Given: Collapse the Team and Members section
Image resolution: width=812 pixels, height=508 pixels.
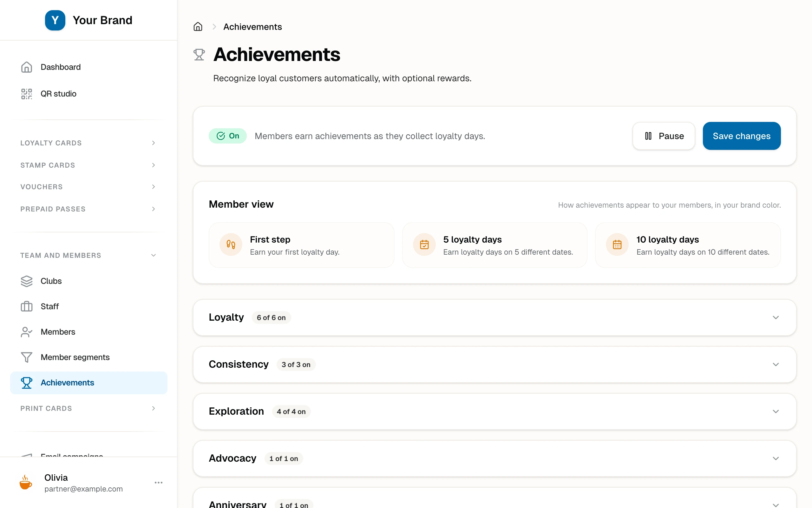Looking at the screenshot, I should click(x=88, y=255).
